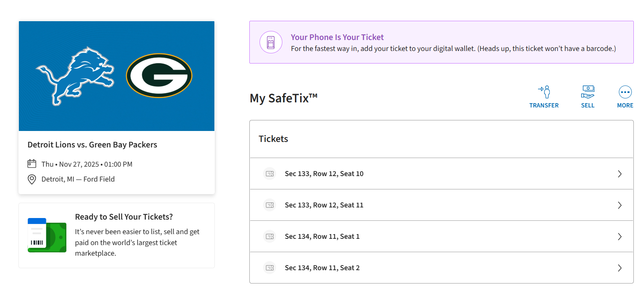Click the Your Phone Is Your Ticket title
This screenshot has width=644, height=289.
tap(337, 37)
